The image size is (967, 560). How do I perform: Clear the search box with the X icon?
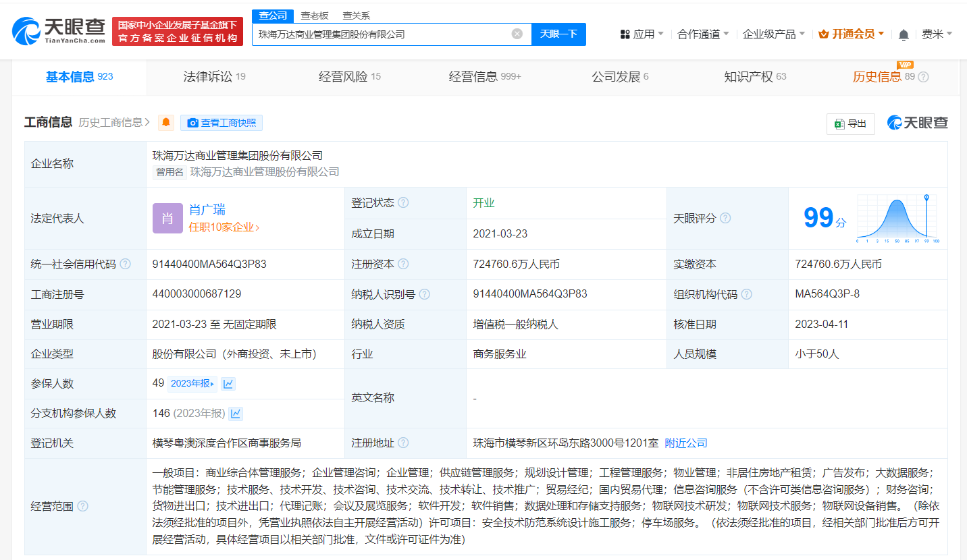[x=517, y=34]
